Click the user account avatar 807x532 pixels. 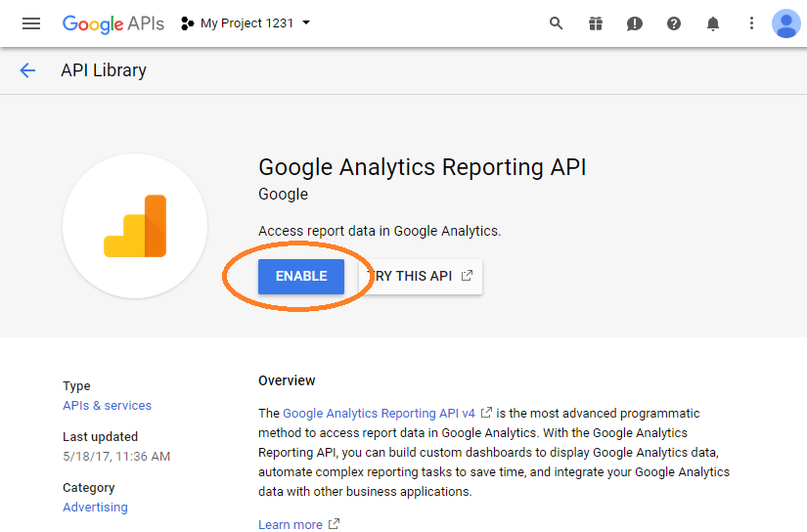(x=785, y=23)
